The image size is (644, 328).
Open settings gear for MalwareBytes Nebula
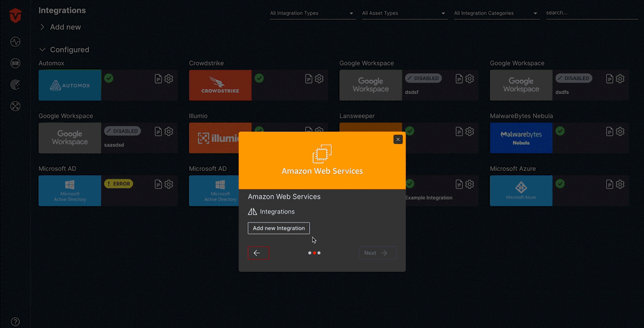[x=620, y=131]
